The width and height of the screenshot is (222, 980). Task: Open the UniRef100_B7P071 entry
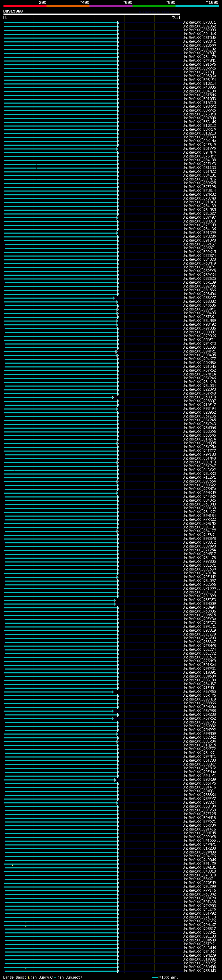pyautogui.click(x=199, y=821)
